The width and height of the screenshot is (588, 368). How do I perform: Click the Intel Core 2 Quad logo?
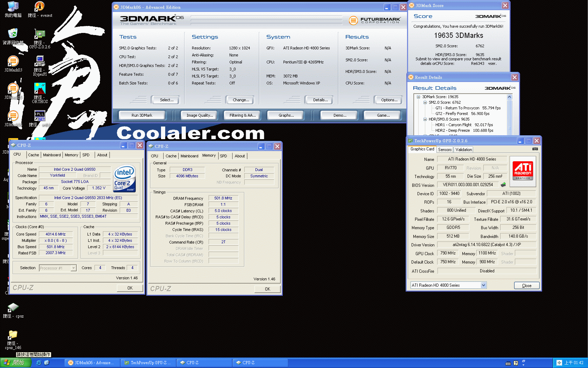125,178
